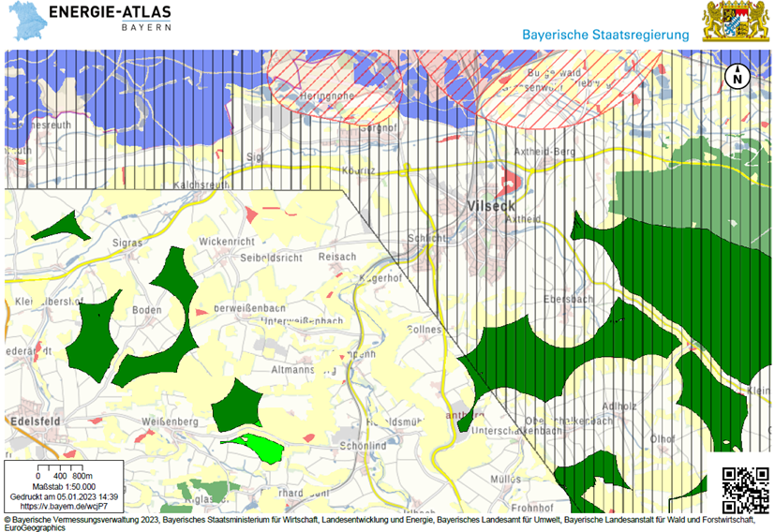The width and height of the screenshot is (775, 532).
Task: Click the QR code on the map
Action: [745, 484]
